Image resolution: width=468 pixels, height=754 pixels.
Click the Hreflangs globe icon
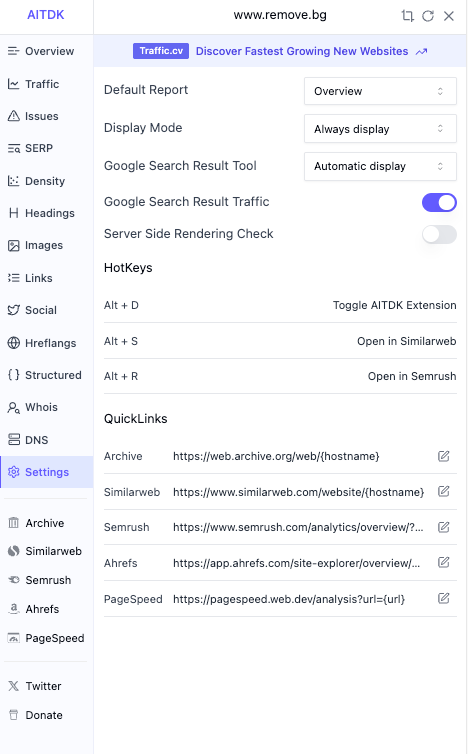pyautogui.click(x=13, y=343)
